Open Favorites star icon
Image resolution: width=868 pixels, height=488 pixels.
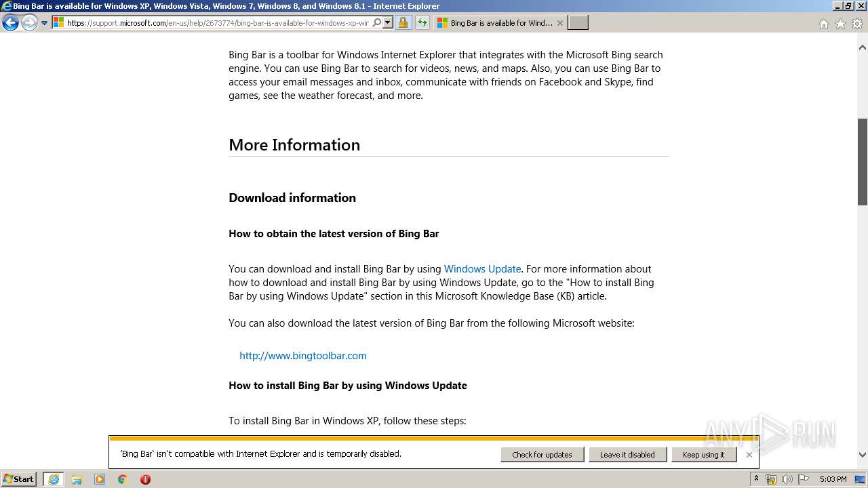coord(840,24)
